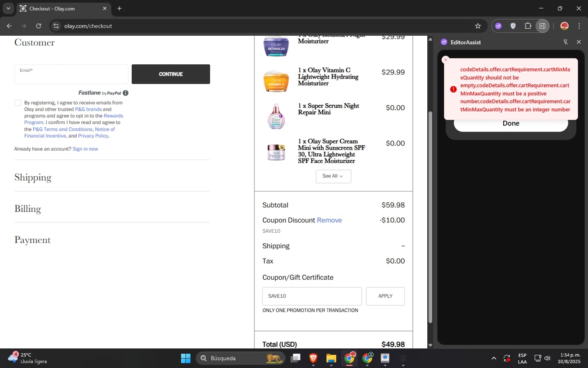Screen dimensions: 588x368
Task: Open File Explorer from the taskbar
Action: click(x=331, y=358)
